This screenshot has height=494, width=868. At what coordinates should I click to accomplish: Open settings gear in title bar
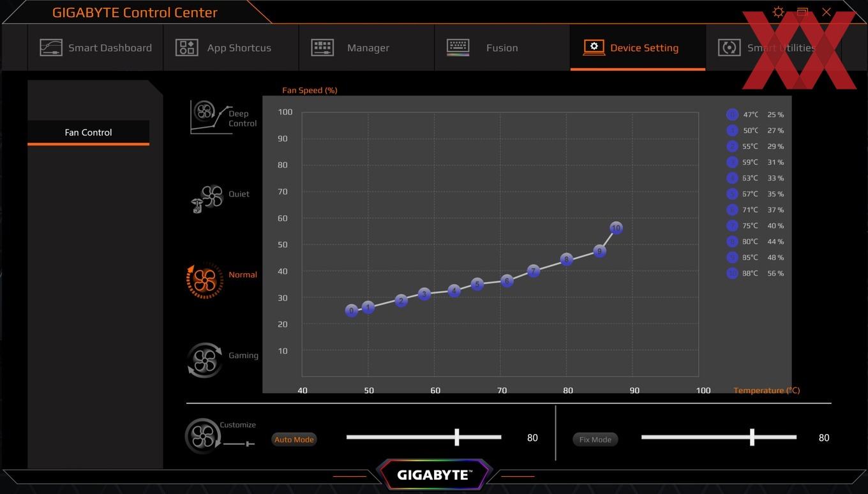(x=778, y=12)
